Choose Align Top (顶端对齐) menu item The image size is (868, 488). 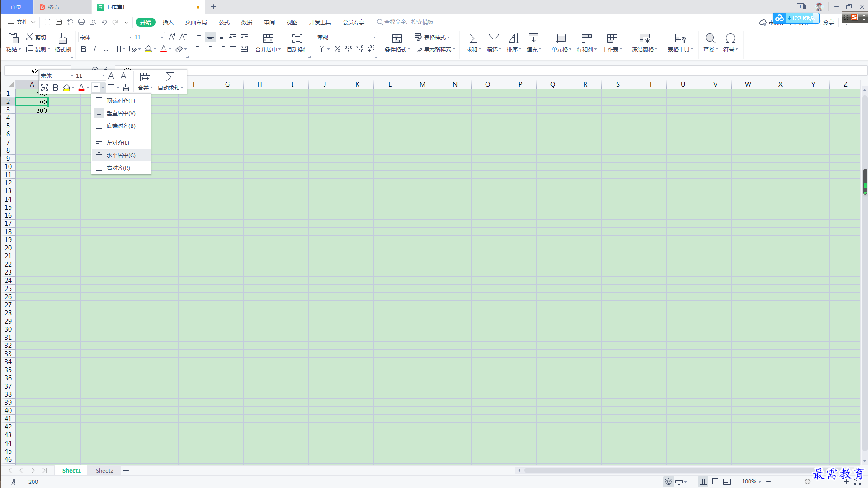[x=121, y=100]
